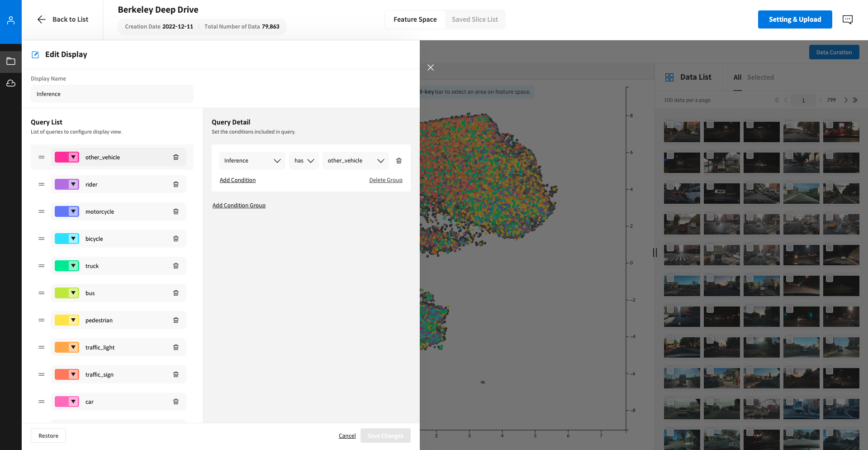Image resolution: width=868 pixels, height=450 pixels.
Task: Delete the bus query
Action: [x=176, y=293]
